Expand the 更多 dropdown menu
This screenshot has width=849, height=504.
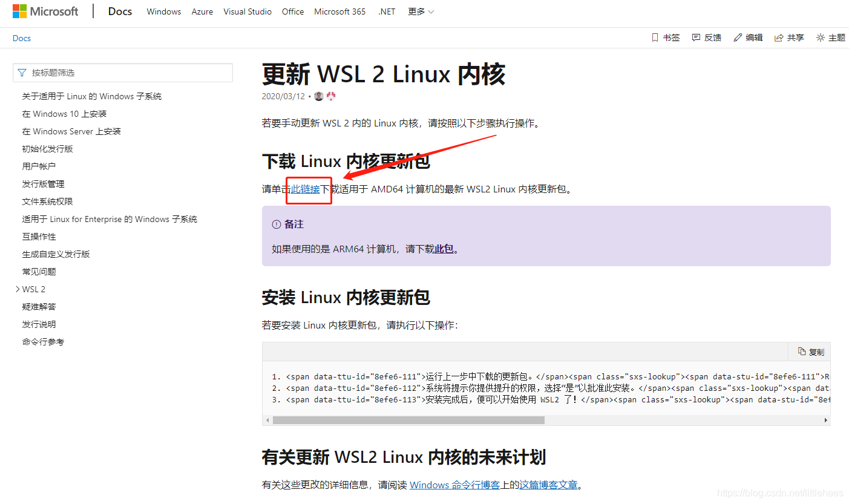421,11
